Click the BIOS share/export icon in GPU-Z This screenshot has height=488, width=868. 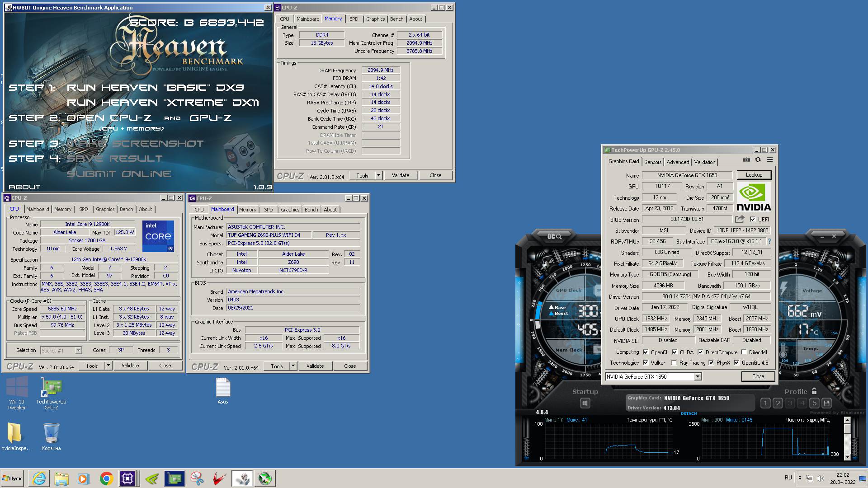pyautogui.click(x=740, y=219)
